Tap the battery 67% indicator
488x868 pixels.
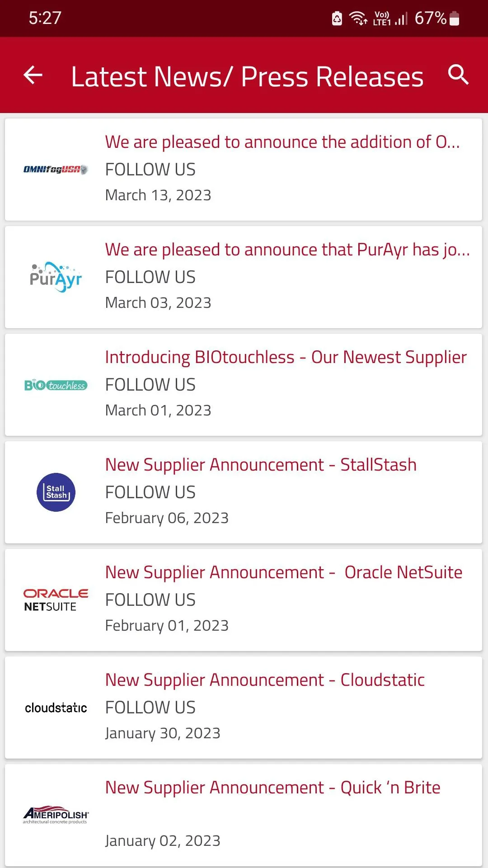(437, 19)
